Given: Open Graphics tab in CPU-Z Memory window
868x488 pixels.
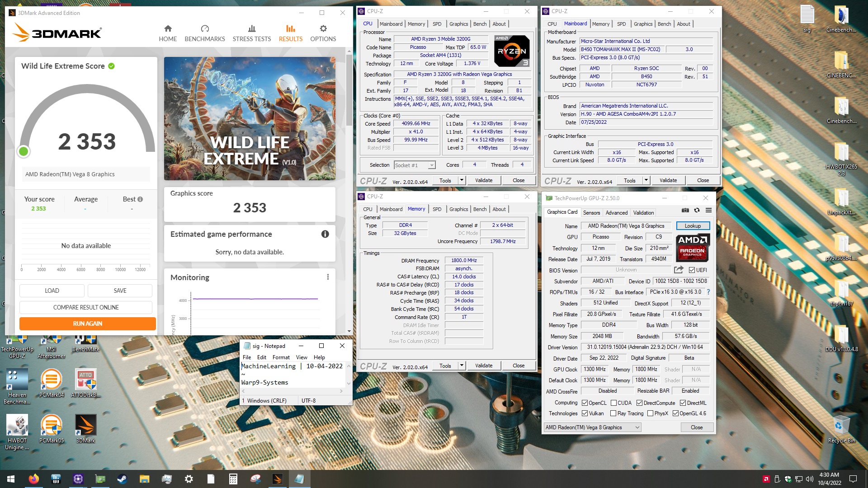Looking at the screenshot, I should [x=458, y=209].
